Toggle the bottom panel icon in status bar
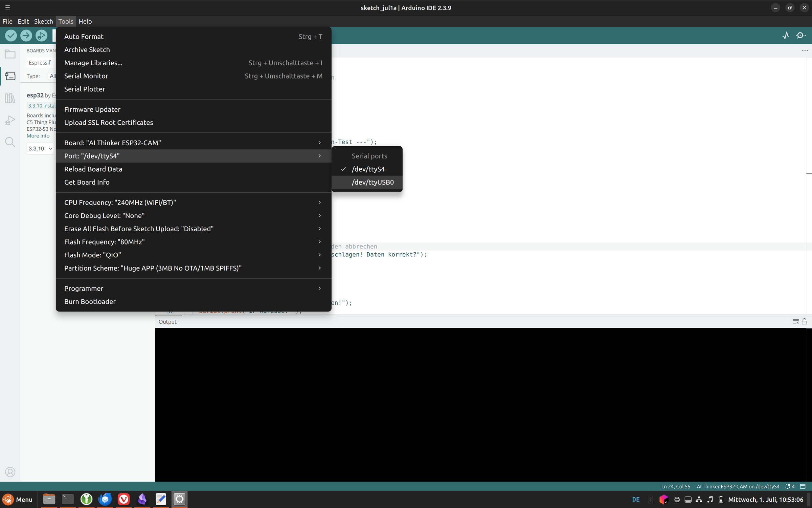Screen dimensions: 812x508 click(x=803, y=486)
